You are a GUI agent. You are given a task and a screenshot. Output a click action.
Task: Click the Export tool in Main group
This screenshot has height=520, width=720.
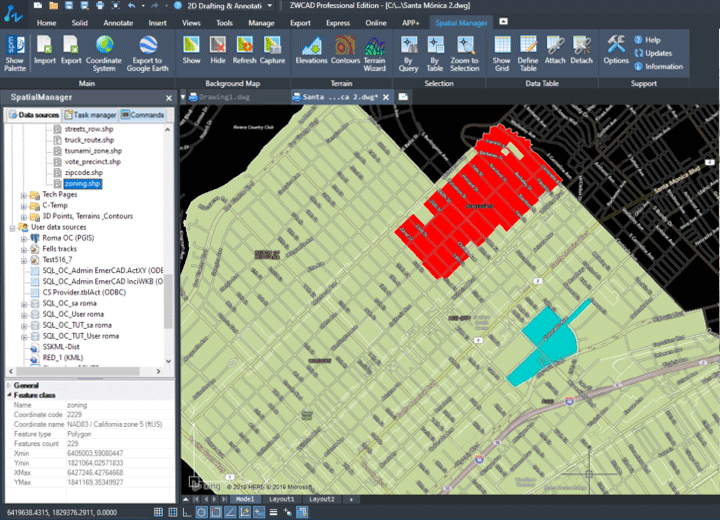tap(71, 50)
